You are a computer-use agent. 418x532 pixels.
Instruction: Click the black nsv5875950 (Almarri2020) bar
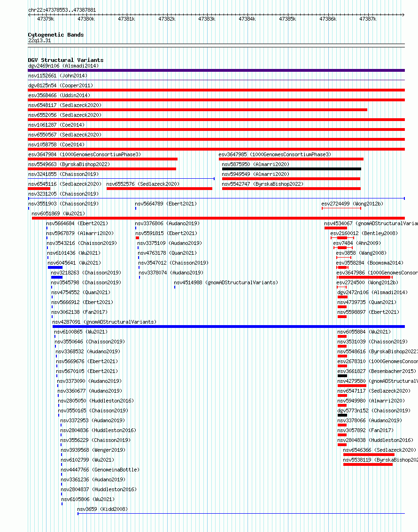[x=292, y=169]
